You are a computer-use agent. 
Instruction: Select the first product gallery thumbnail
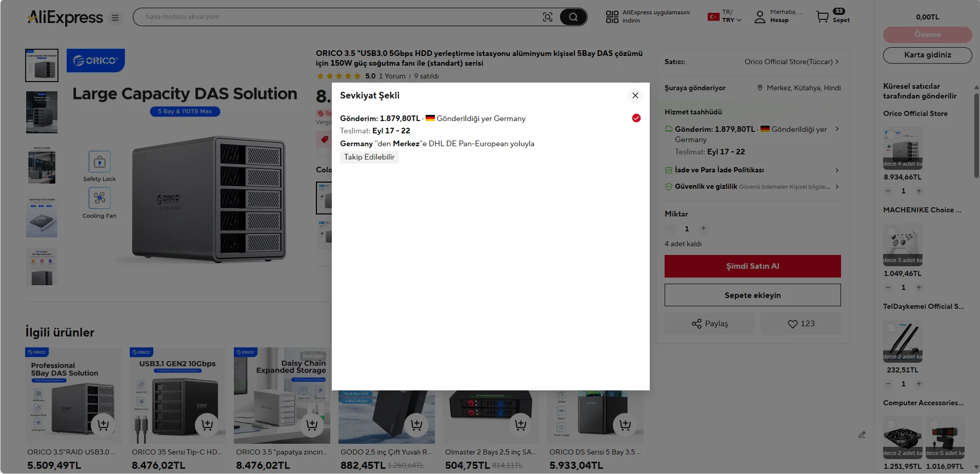click(x=42, y=65)
